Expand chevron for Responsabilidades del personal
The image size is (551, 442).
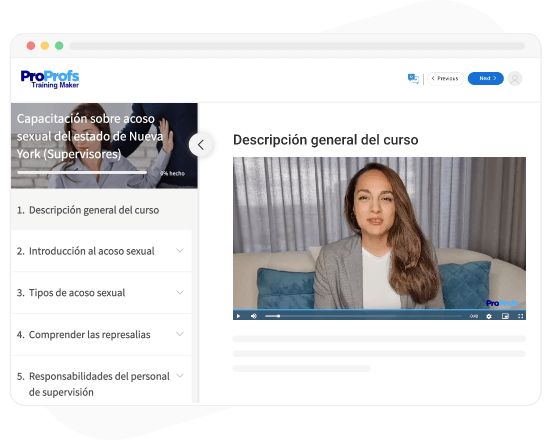pos(180,376)
